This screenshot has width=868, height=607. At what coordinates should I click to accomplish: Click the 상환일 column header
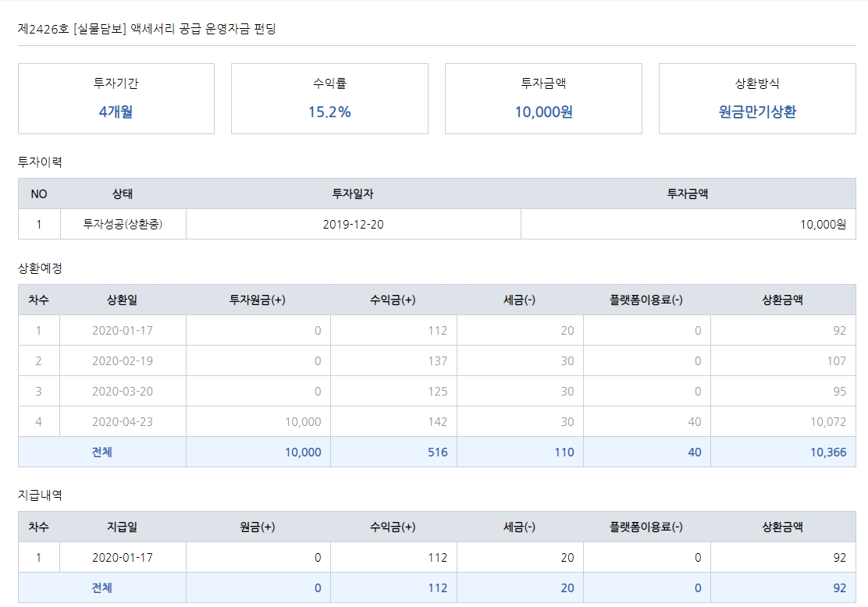(x=123, y=300)
